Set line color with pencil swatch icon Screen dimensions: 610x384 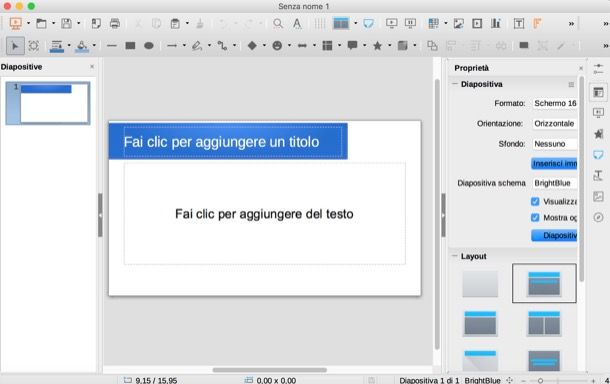click(x=57, y=46)
